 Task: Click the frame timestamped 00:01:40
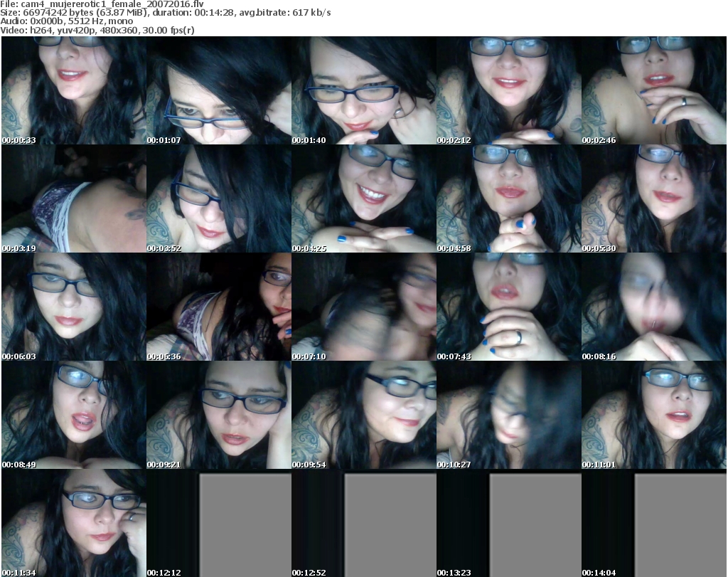tap(364, 90)
